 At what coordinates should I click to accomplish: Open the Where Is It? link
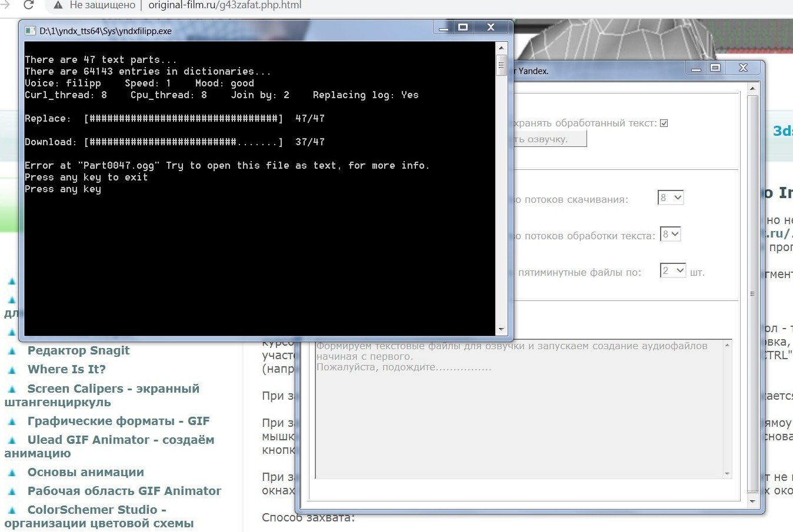coord(66,369)
